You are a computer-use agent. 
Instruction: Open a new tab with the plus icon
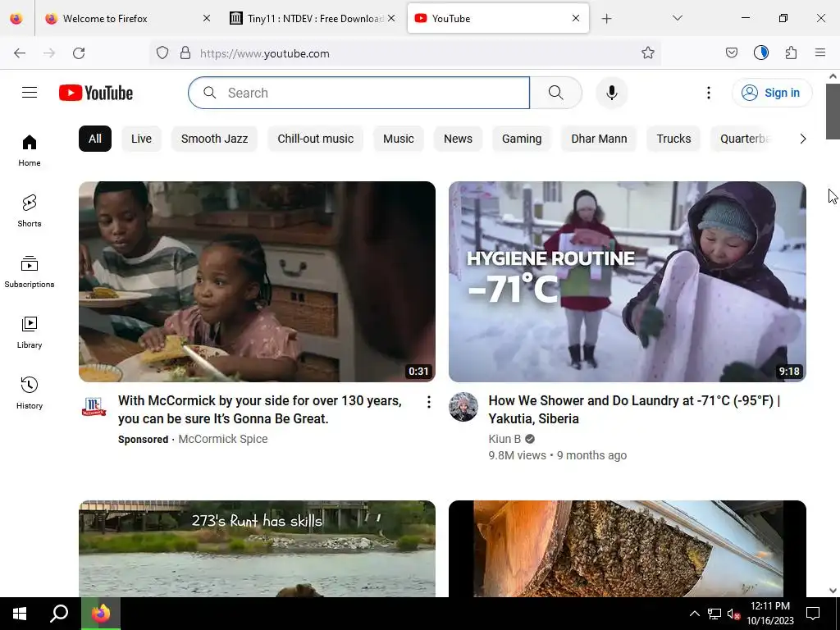click(x=606, y=19)
